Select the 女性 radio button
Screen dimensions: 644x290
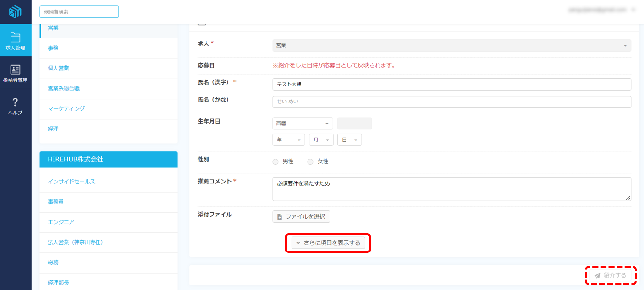pos(310,161)
